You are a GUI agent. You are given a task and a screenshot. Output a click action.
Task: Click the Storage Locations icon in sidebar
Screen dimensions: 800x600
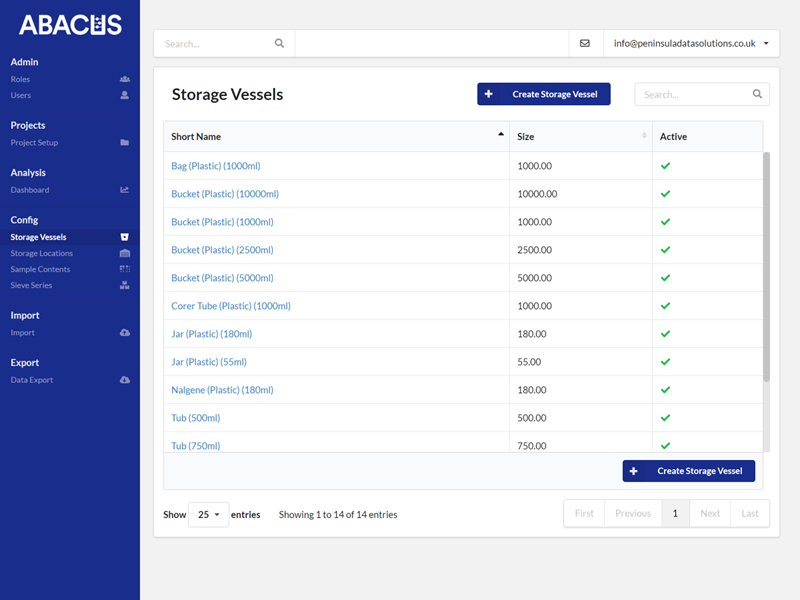[x=124, y=254]
